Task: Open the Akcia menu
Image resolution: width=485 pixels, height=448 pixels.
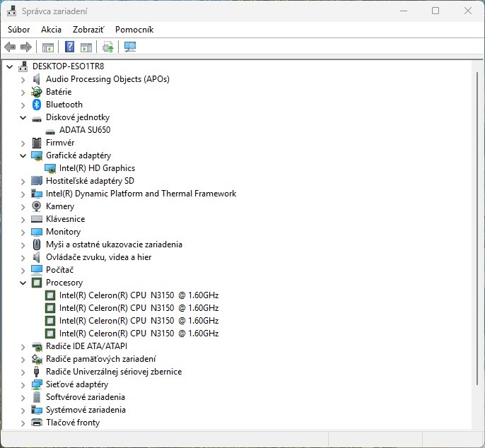Action: point(51,30)
